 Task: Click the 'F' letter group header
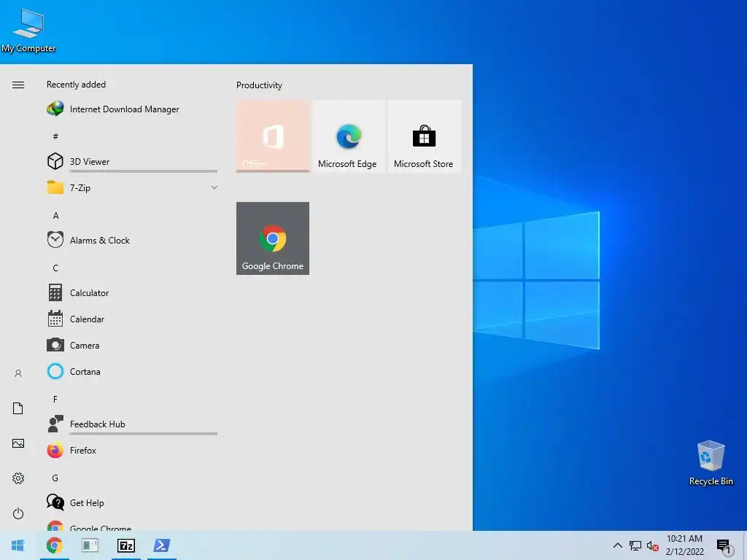tap(55, 399)
